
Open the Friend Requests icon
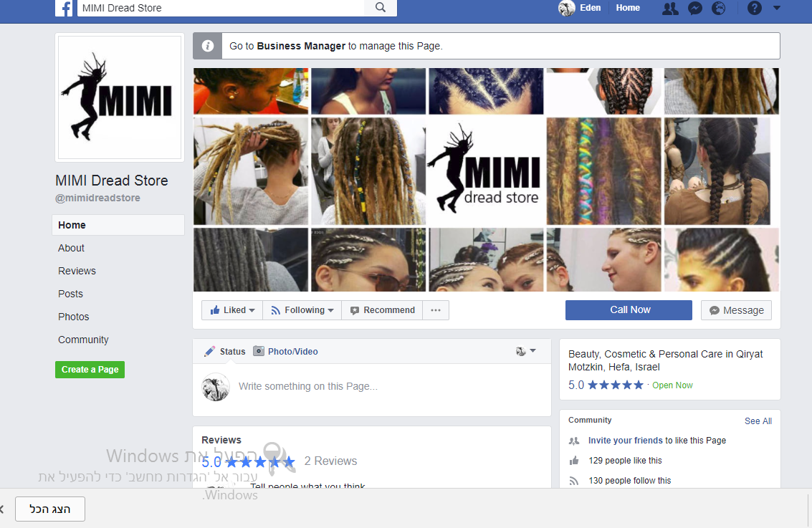(x=670, y=9)
